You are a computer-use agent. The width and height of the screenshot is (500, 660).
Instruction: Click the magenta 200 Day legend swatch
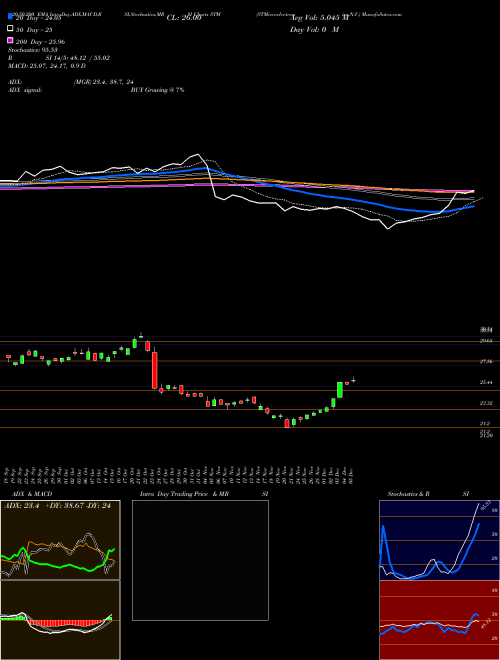(10, 40)
